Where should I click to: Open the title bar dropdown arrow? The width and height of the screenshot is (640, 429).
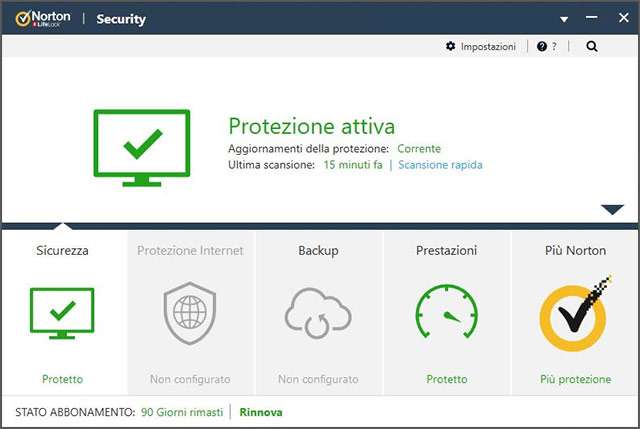tap(564, 19)
